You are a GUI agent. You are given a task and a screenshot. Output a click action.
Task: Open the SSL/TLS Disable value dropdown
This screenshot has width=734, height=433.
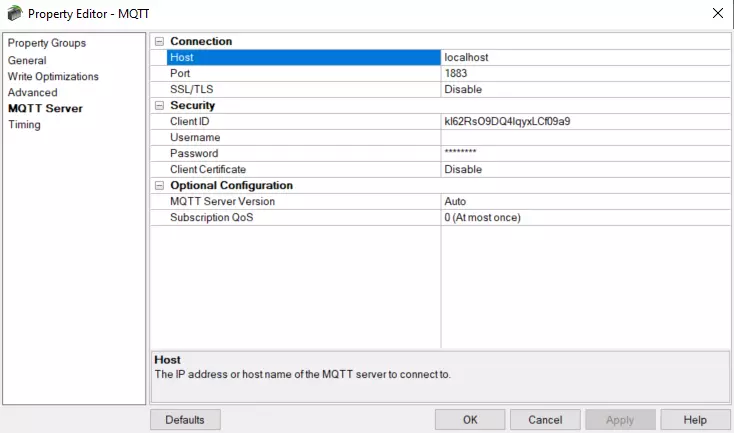tap(585, 89)
